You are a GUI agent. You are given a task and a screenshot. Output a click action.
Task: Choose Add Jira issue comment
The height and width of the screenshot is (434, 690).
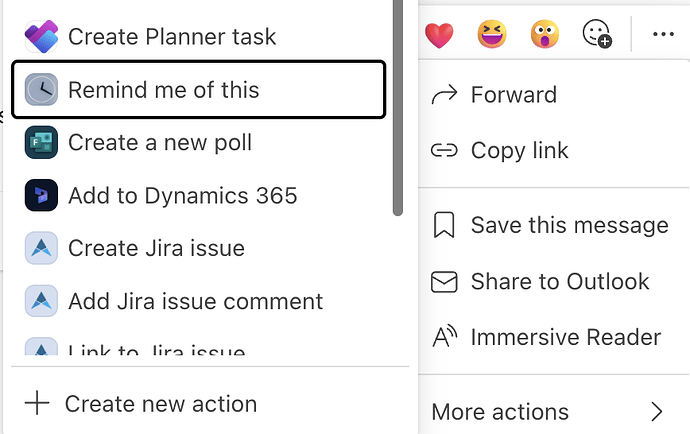pos(195,301)
